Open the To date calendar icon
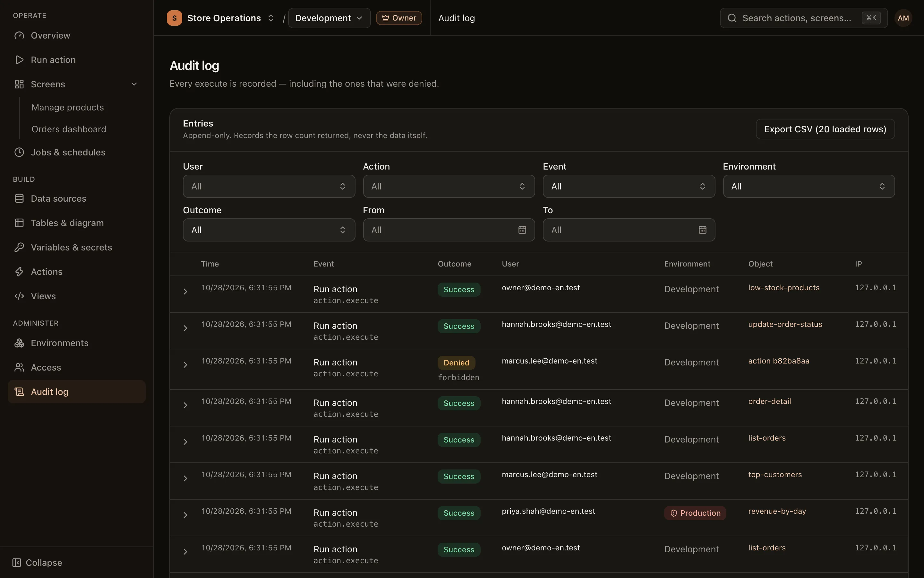924x578 pixels. pyautogui.click(x=703, y=230)
